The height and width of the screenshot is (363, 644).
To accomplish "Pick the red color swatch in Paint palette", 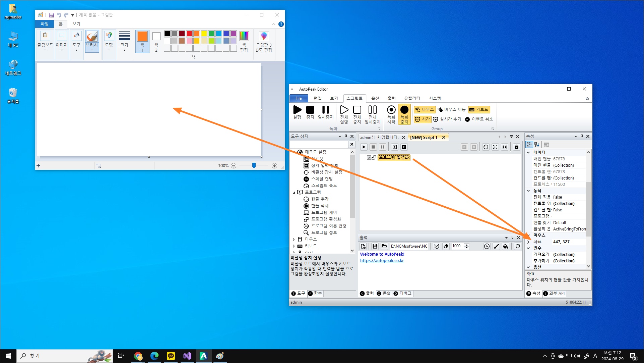I will [189, 34].
